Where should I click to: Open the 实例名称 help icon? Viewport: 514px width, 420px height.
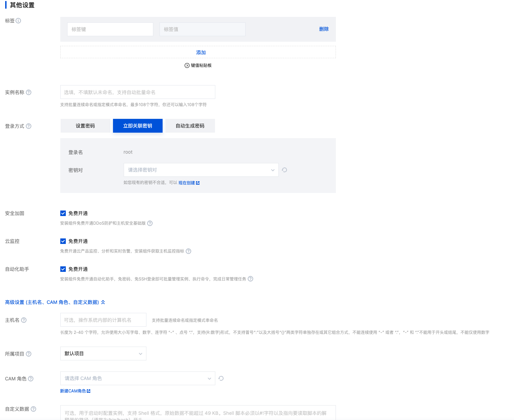point(29,92)
